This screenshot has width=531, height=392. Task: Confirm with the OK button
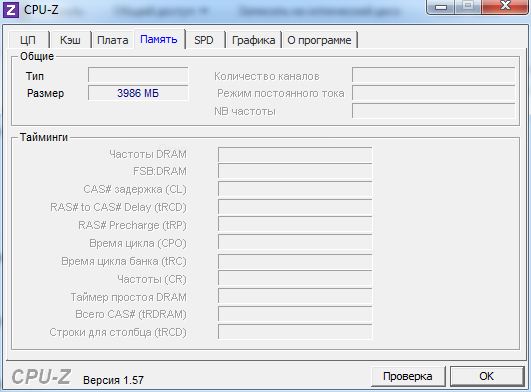487,376
